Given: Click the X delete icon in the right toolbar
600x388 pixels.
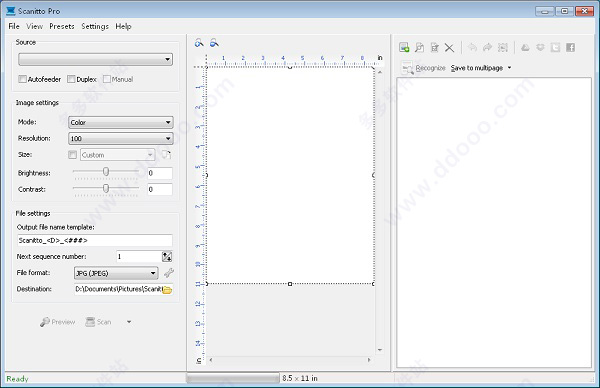Looking at the screenshot, I should click(x=449, y=48).
